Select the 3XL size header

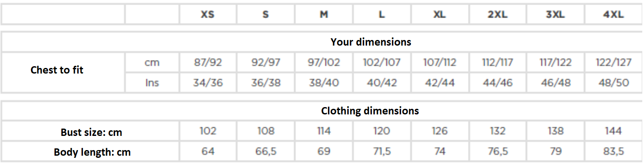pos(555,14)
